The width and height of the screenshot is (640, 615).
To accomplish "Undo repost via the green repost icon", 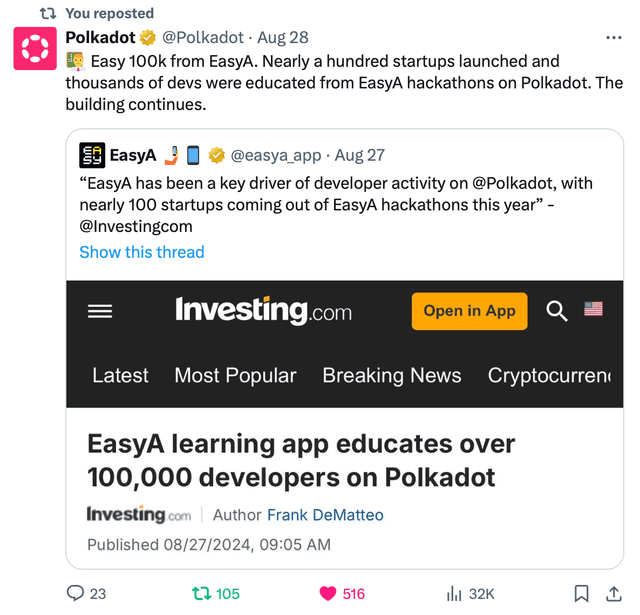I will (x=202, y=593).
